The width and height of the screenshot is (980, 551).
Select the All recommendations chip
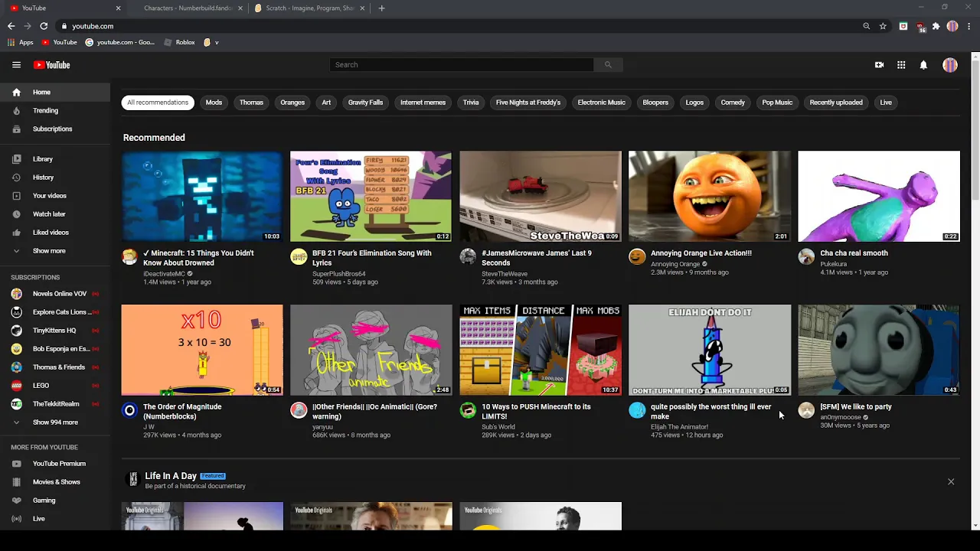158,103
